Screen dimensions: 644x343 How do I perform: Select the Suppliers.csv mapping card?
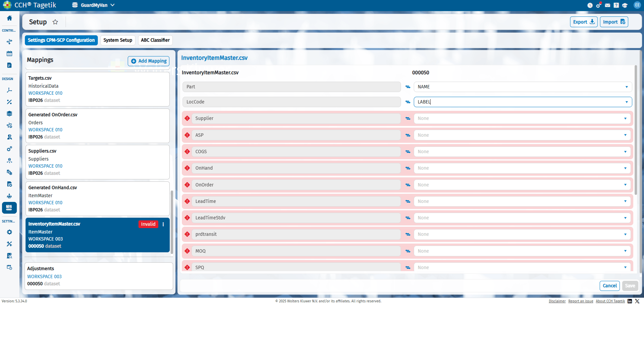coord(97,162)
